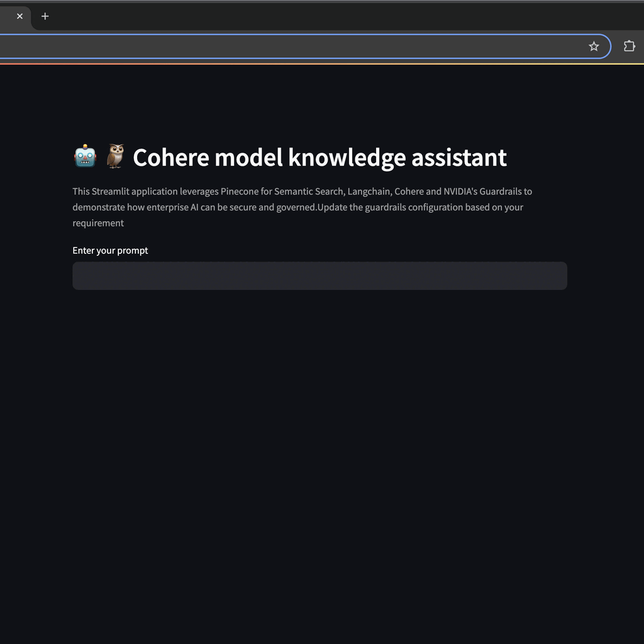Screen dimensions: 644x644
Task: Click the prompt text input box
Action: [319, 275]
